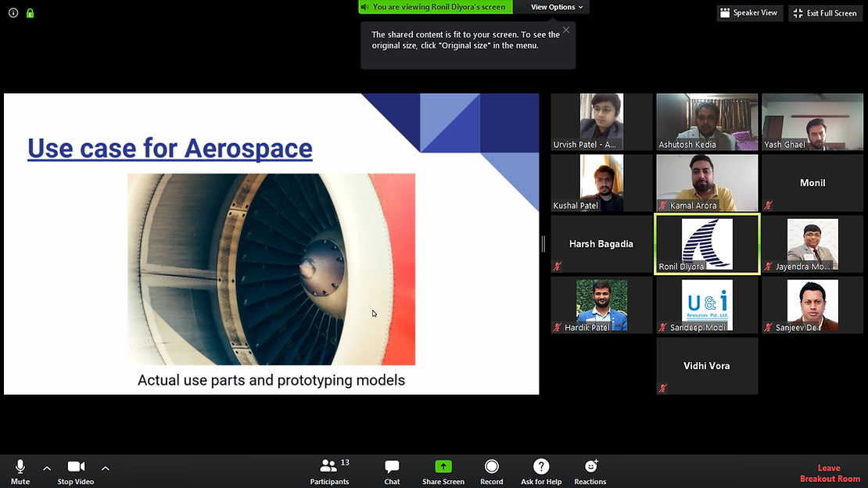Open the View Options dropdown
This screenshot has width=868, height=488.
(x=557, y=7)
